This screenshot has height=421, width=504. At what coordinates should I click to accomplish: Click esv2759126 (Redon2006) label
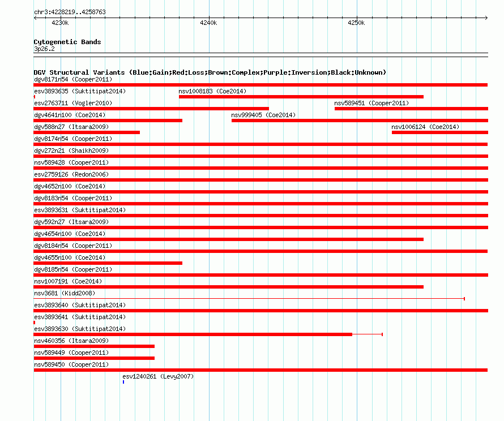pos(71,174)
